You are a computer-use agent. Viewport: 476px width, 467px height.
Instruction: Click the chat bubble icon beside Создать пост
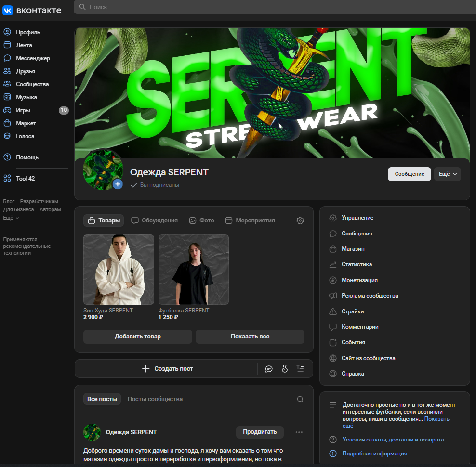coord(269,369)
